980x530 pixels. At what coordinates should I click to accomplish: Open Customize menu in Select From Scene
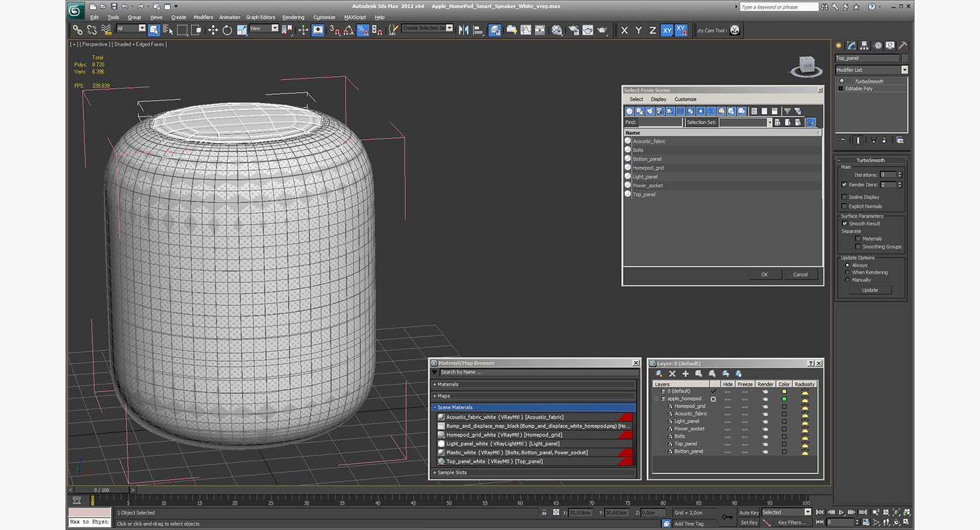[685, 99]
